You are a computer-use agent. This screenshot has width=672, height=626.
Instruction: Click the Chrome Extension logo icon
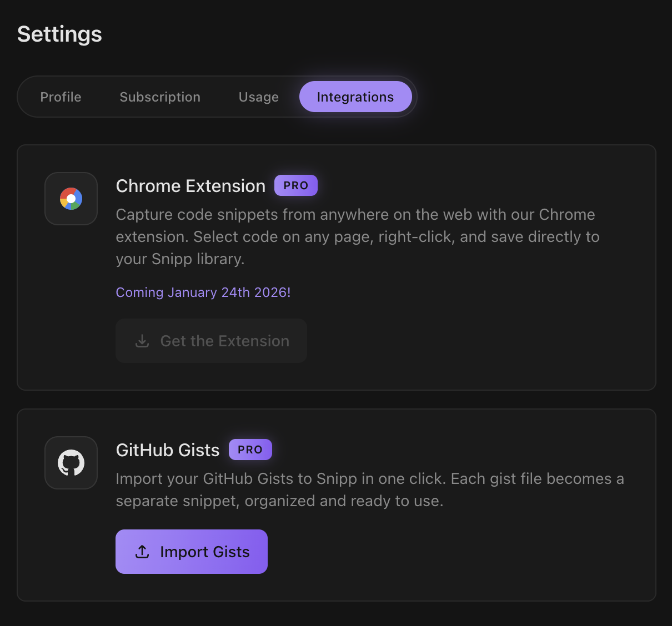(x=71, y=199)
